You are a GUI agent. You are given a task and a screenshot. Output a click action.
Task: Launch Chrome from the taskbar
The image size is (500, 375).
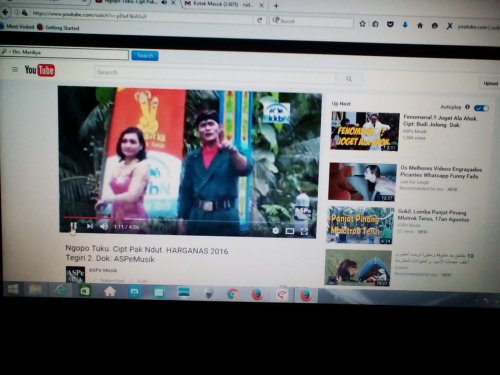[x=232, y=294]
